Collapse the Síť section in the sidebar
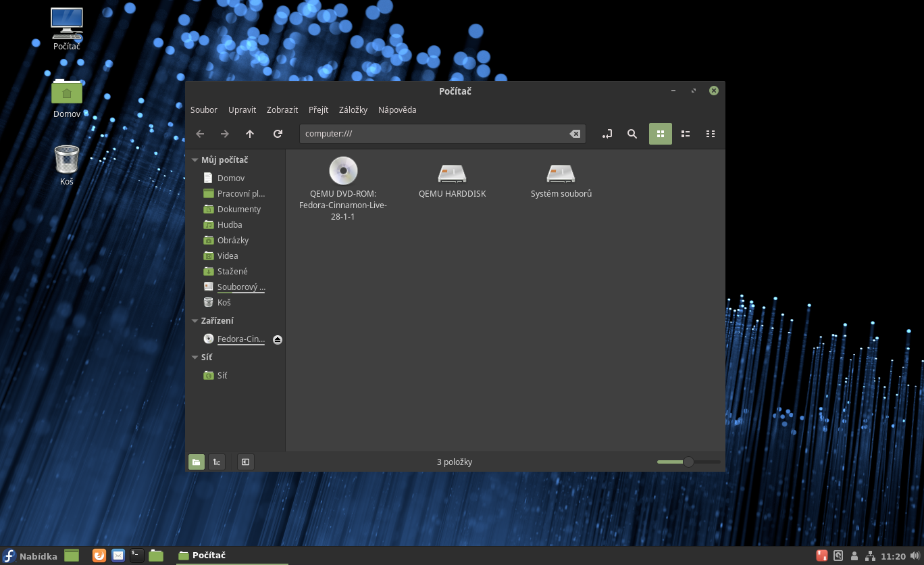Viewport: 924px width, 565px height. click(195, 358)
